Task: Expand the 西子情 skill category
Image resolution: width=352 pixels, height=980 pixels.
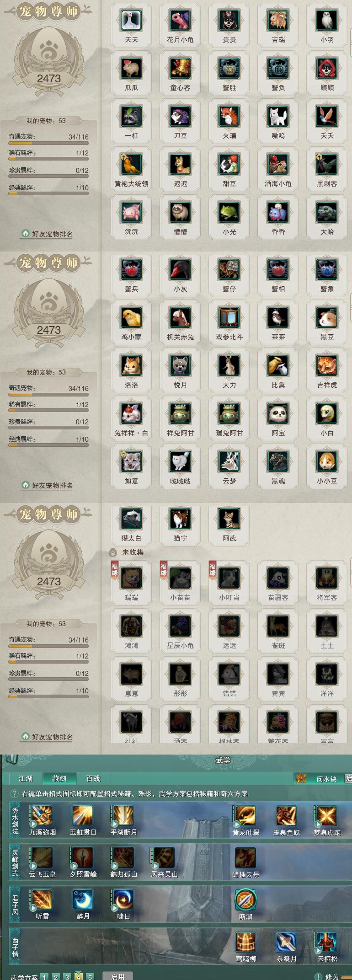Action: [x=15, y=947]
